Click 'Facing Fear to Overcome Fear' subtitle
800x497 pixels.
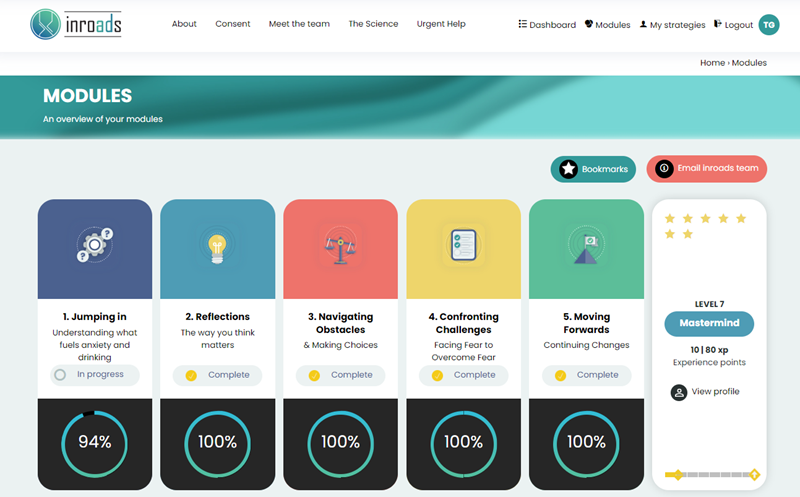click(464, 351)
